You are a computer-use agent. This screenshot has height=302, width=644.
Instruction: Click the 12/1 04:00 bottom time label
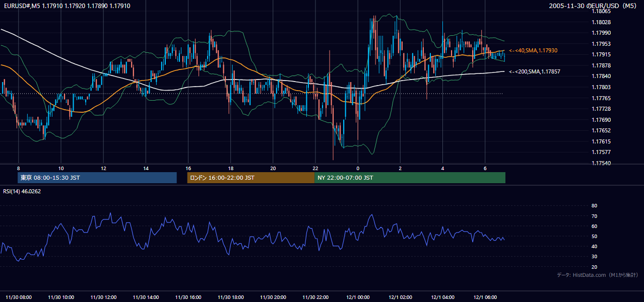tap(443, 297)
